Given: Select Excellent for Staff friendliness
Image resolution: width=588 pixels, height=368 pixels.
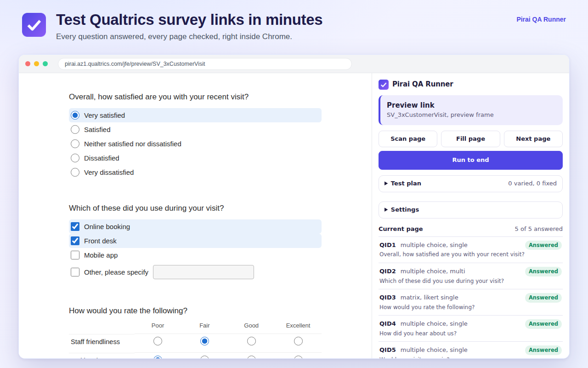Looking at the screenshot, I should pos(299,341).
